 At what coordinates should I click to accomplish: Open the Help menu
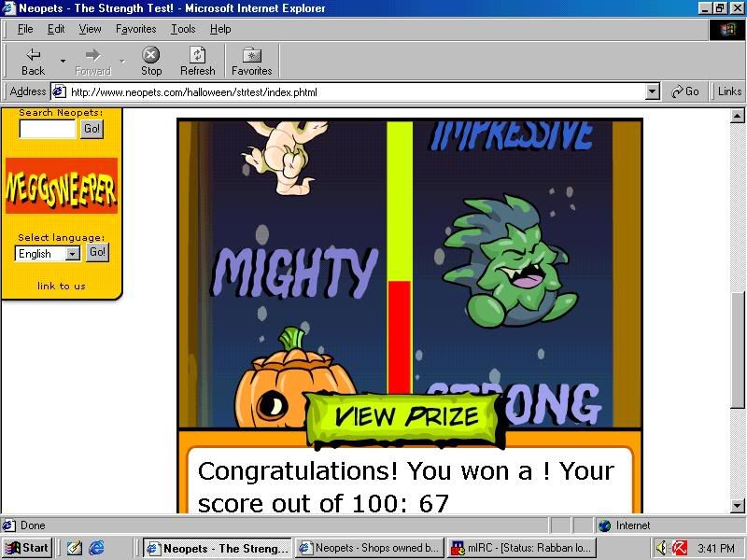click(x=220, y=29)
